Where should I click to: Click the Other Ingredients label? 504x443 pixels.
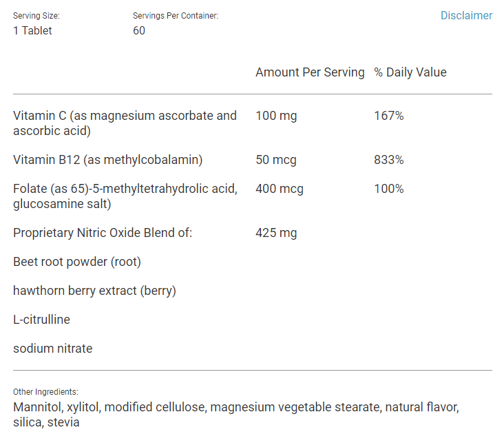[45, 392]
